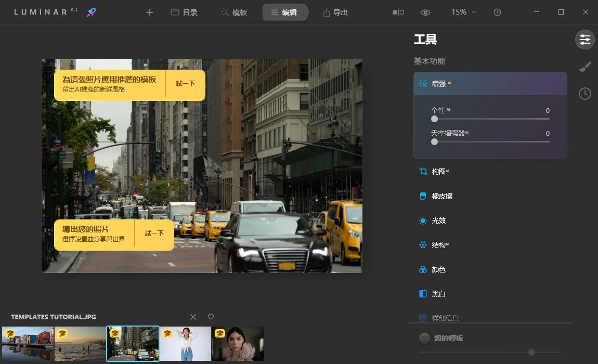Click 試一下 on the template recommendation banner

185,84
